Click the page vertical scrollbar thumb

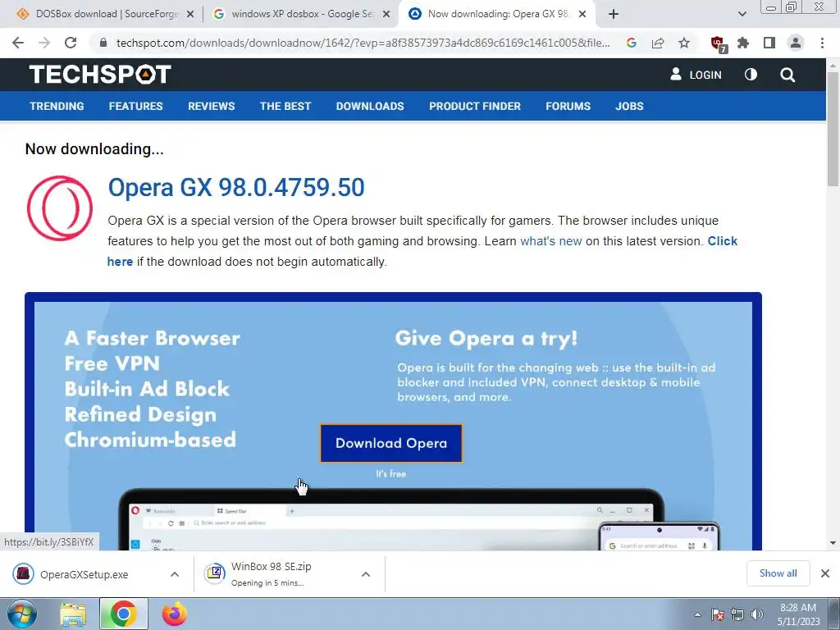point(833,129)
